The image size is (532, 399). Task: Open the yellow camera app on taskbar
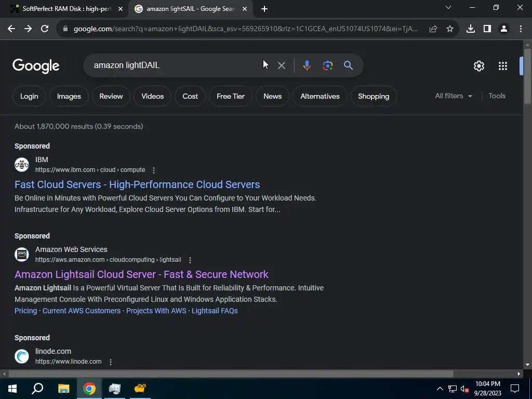click(x=140, y=389)
